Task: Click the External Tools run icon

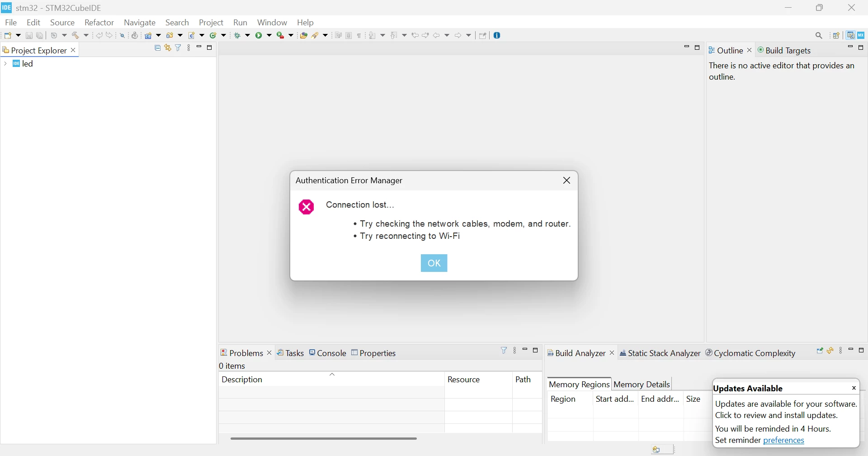Action: tap(280, 35)
